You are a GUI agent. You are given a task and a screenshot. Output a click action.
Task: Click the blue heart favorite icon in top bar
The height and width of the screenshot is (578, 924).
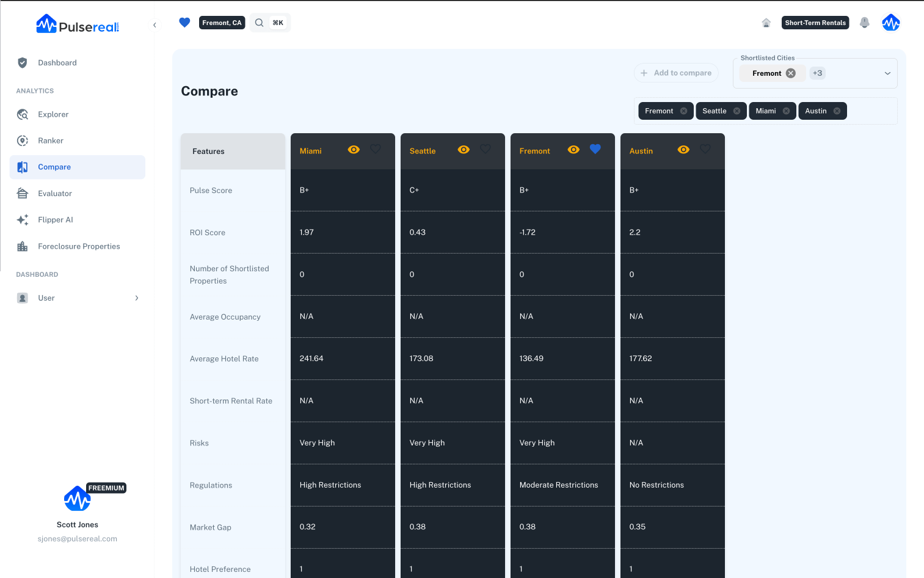click(x=184, y=23)
